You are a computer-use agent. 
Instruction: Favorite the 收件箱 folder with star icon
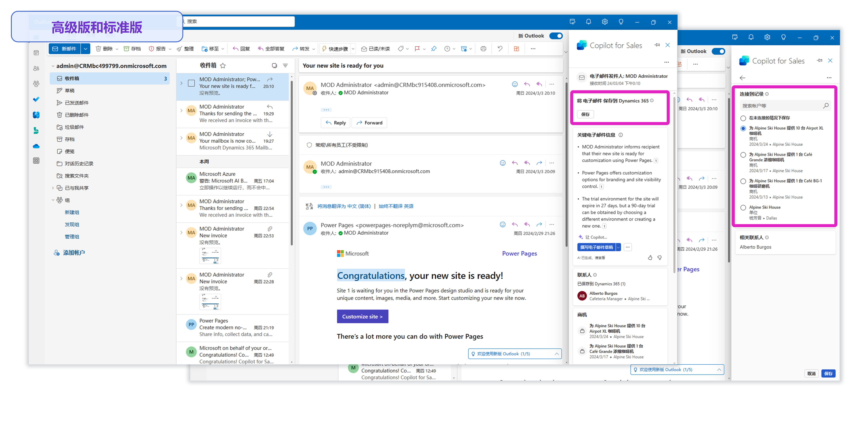click(x=223, y=66)
